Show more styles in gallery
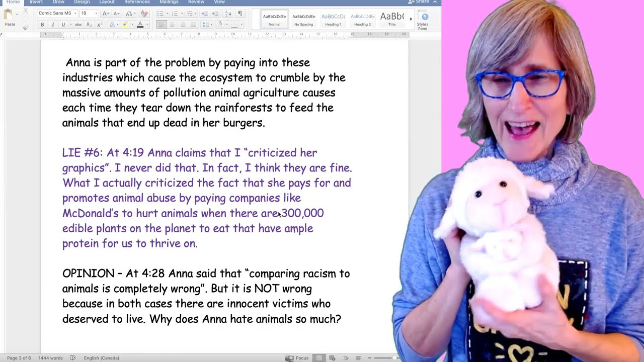Image resolution: width=644 pixels, height=362 pixels. [x=411, y=19]
